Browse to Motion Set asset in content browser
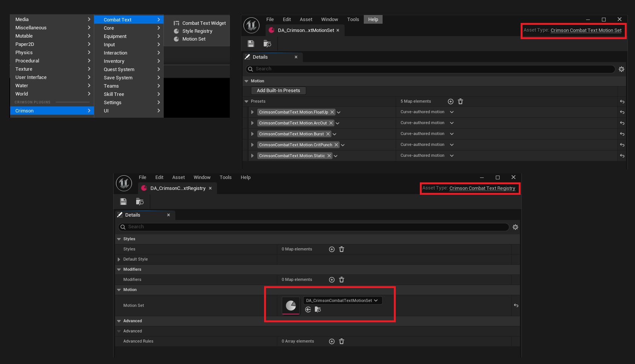The width and height of the screenshot is (635, 364). [x=318, y=309]
